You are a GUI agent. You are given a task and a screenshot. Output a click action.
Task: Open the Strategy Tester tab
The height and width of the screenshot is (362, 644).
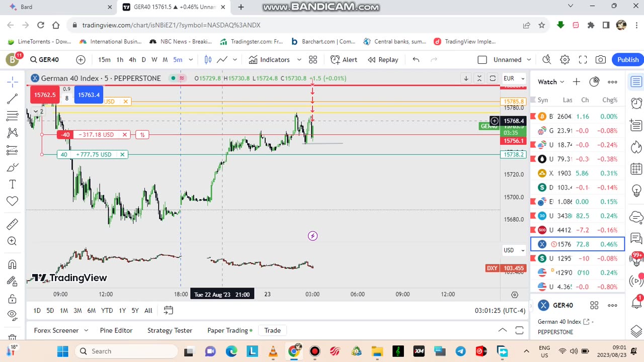click(170, 330)
